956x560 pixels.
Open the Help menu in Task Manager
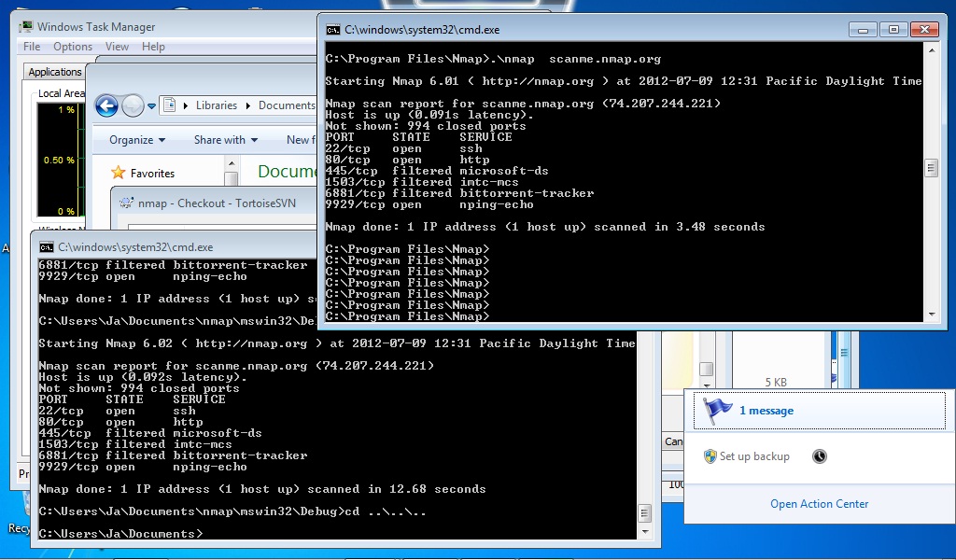click(153, 47)
